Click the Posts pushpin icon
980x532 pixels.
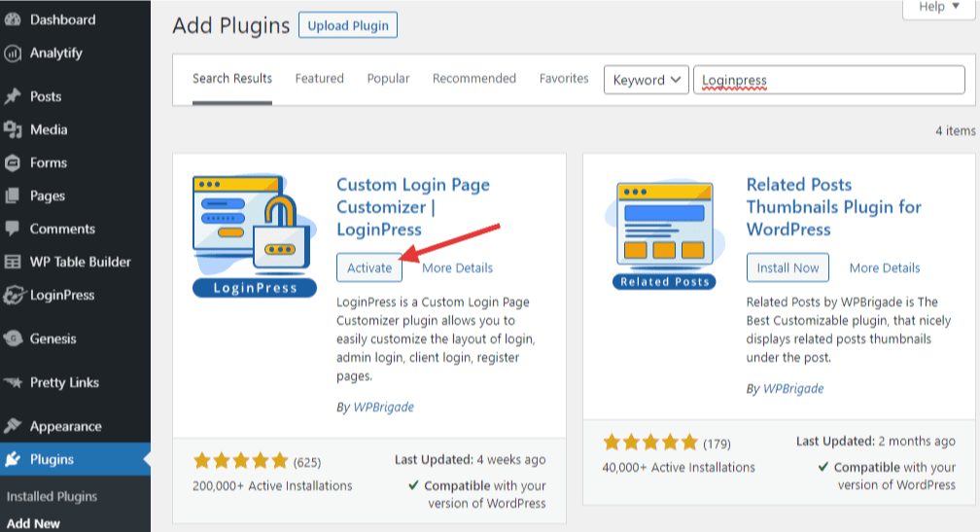[13, 96]
